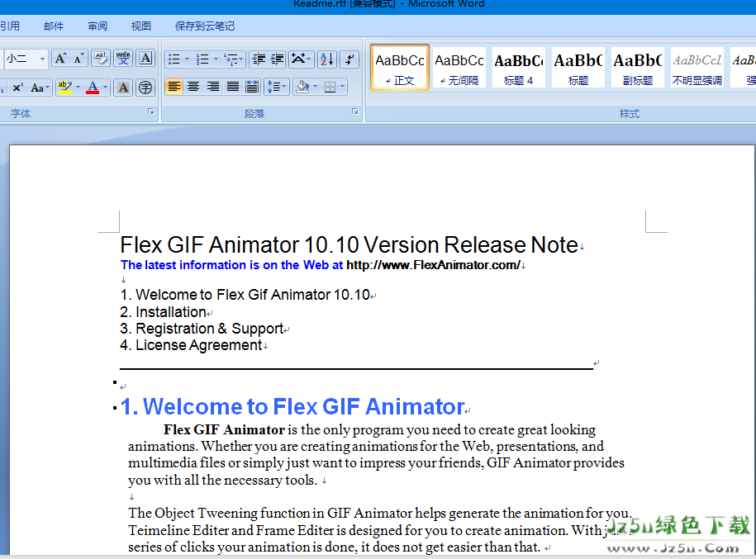Click the 'The Object Tweening function' paragraph
Viewport: 756px width, 559px height.
380,529
